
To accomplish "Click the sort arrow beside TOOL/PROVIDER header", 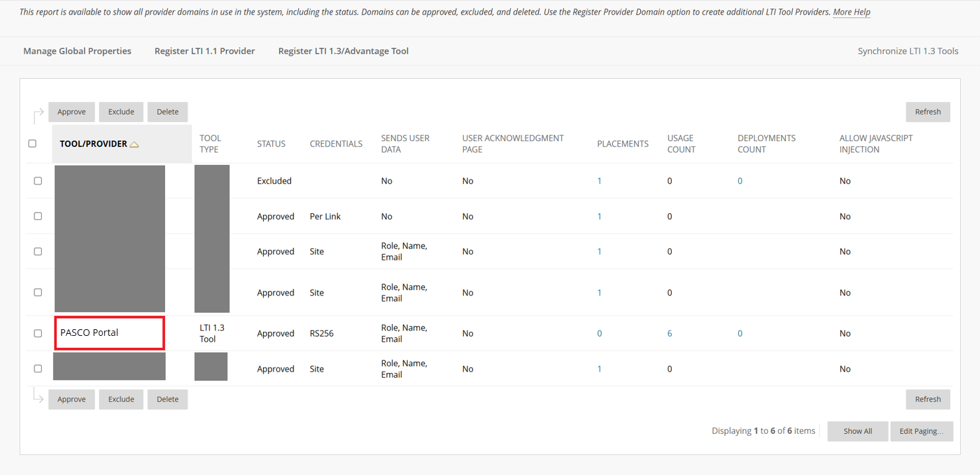I will [135, 144].
